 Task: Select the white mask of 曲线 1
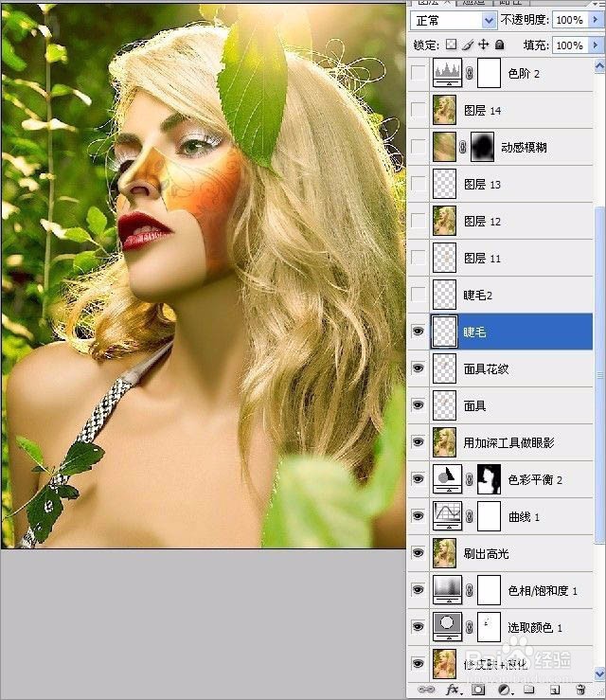(x=489, y=516)
